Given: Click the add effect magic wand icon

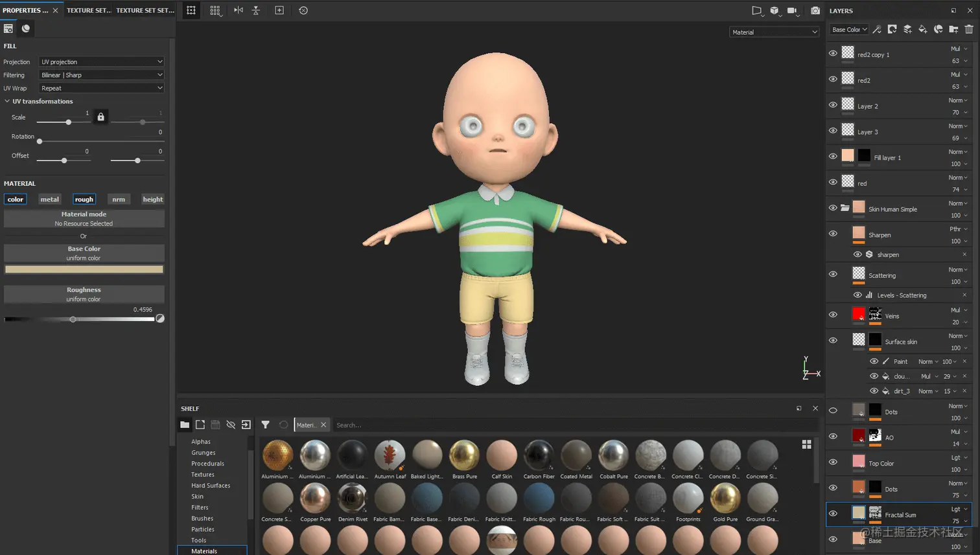Looking at the screenshot, I should tap(877, 29).
